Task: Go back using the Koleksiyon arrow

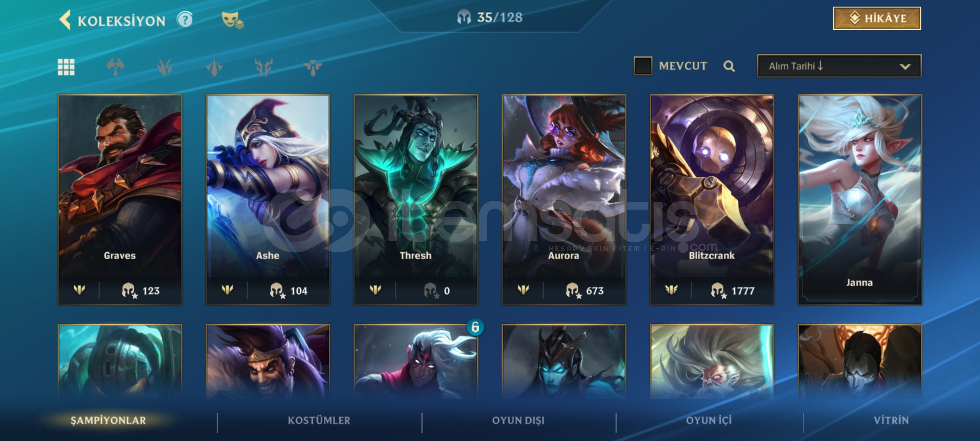Action: 65,20
